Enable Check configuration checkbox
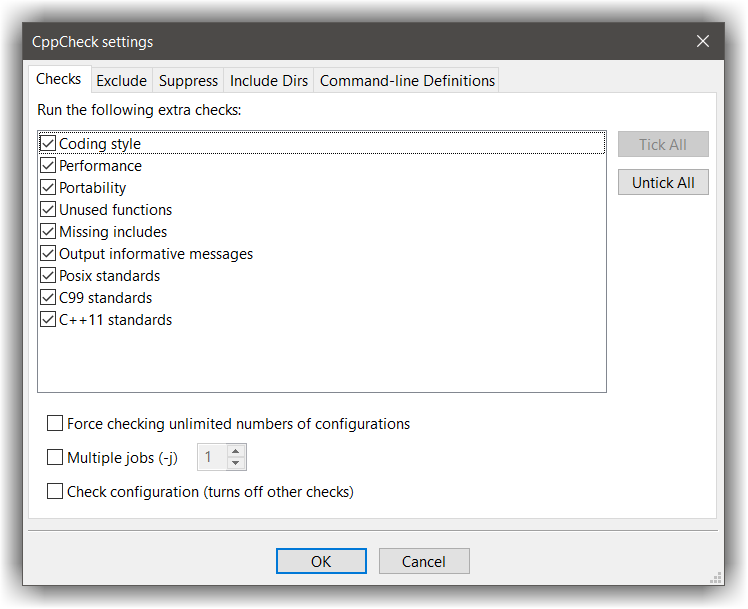 pyautogui.click(x=56, y=492)
